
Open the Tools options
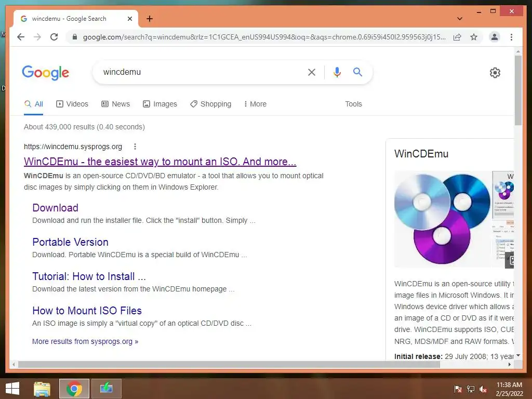point(353,104)
